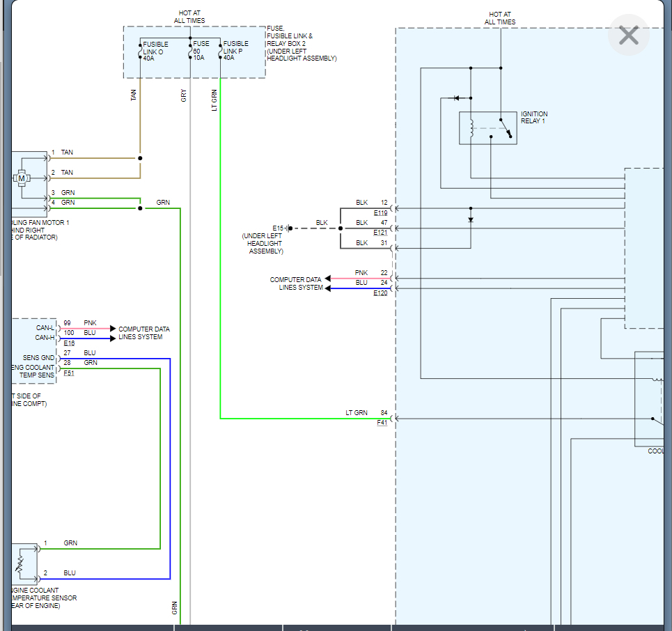Click the LT GRN pin 84 wire label

click(357, 413)
